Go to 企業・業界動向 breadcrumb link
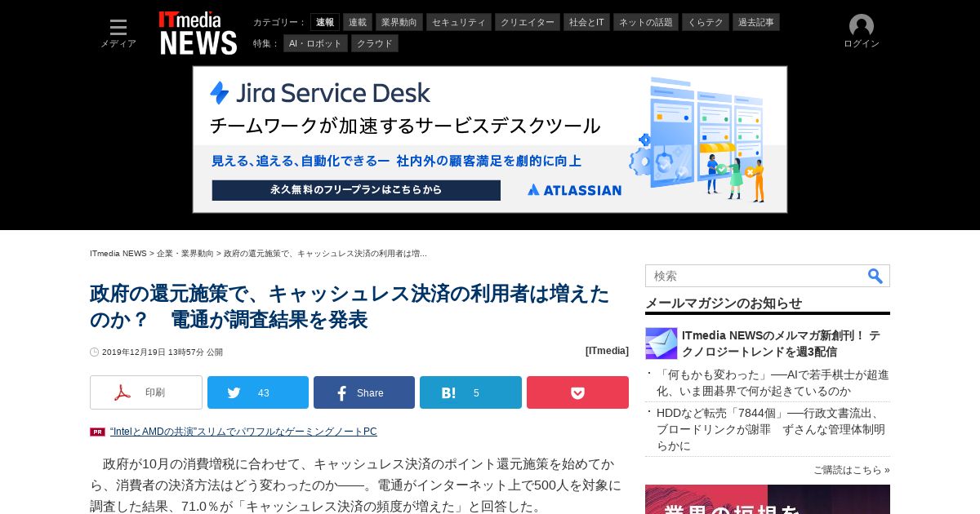The image size is (980, 514). [185, 254]
